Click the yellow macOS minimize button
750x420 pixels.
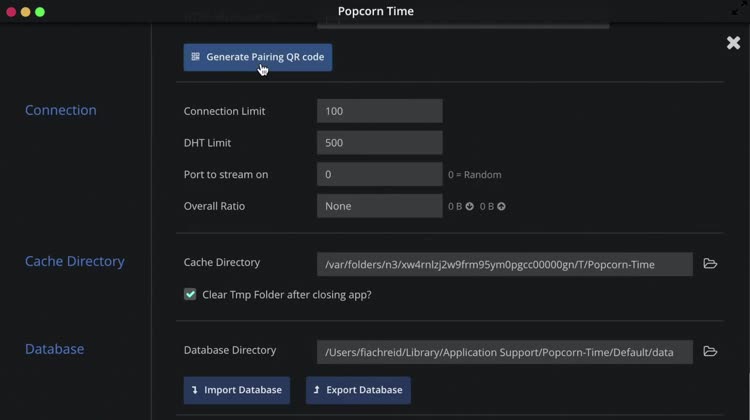[26, 12]
